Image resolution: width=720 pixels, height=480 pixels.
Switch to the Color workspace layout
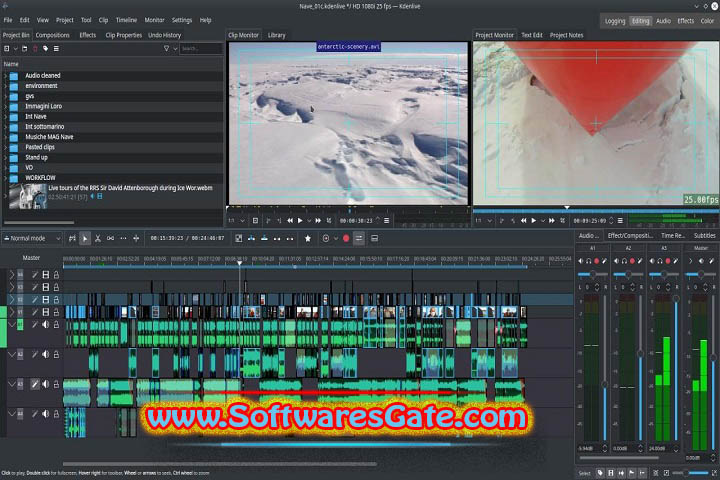707,21
